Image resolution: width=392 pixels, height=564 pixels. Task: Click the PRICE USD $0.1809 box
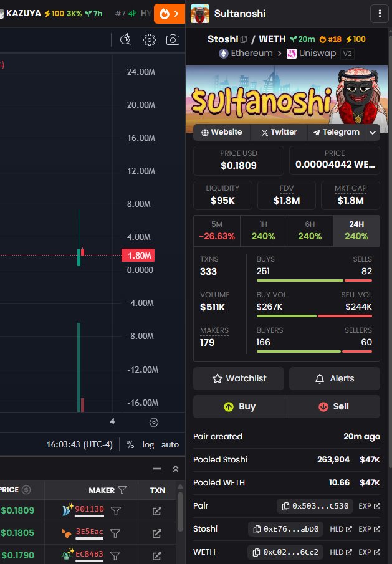pos(239,160)
